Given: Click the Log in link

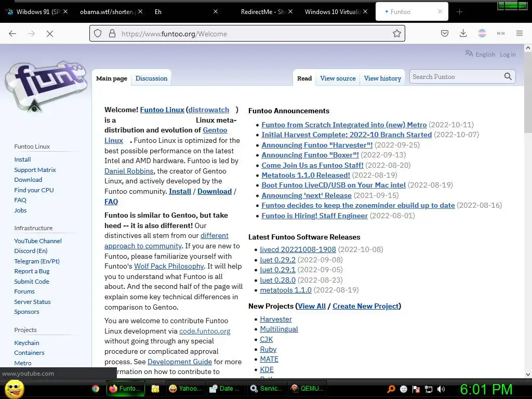Looking at the screenshot, I should click(508, 54).
